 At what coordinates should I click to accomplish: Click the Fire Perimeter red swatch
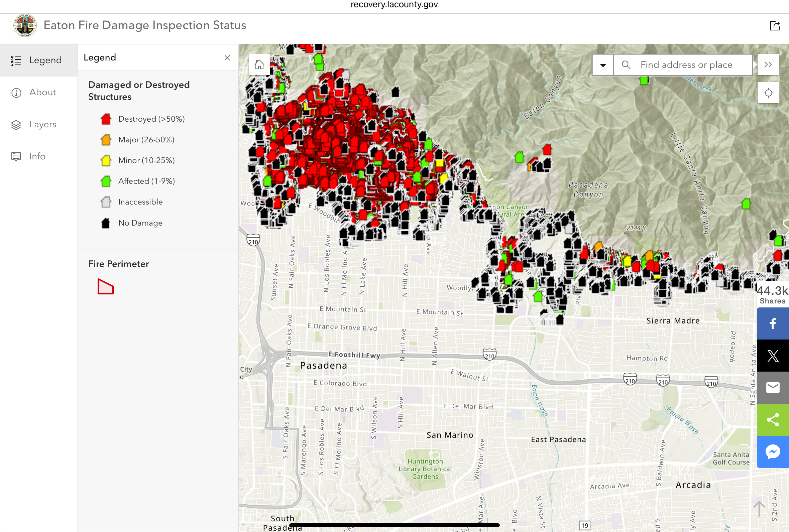(106, 287)
